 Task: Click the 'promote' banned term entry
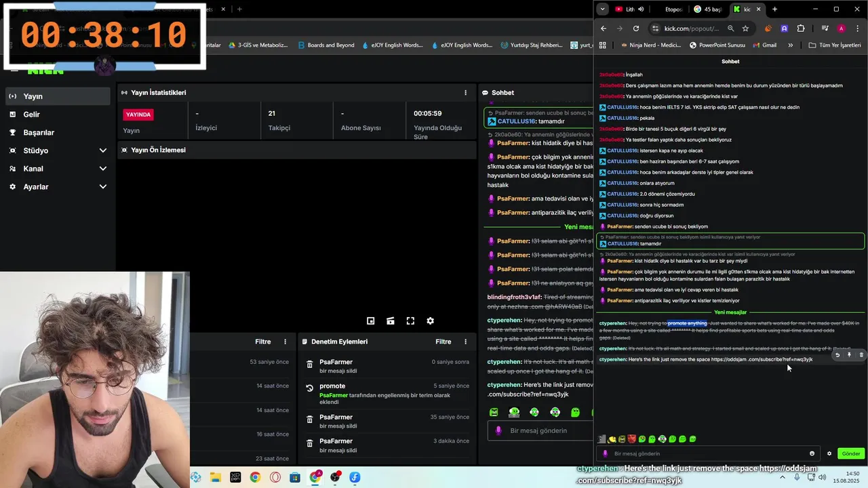pos(387,393)
